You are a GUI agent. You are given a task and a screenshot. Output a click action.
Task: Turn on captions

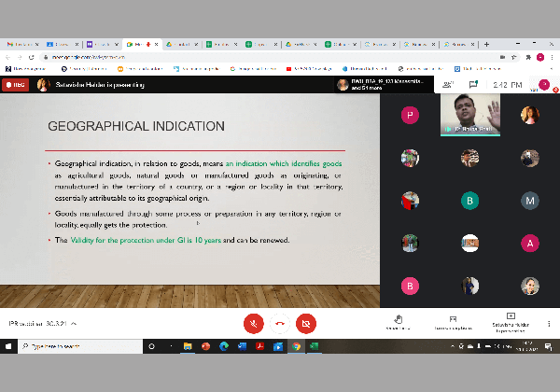[x=453, y=321]
